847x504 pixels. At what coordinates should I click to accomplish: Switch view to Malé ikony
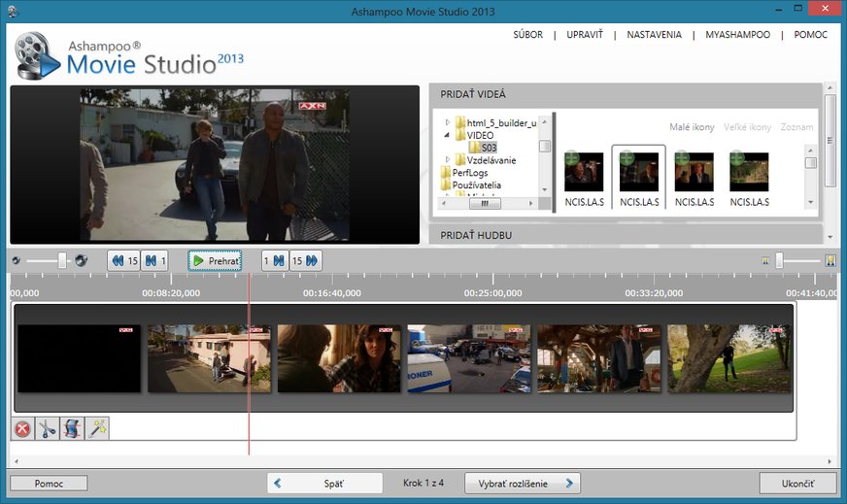point(693,127)
